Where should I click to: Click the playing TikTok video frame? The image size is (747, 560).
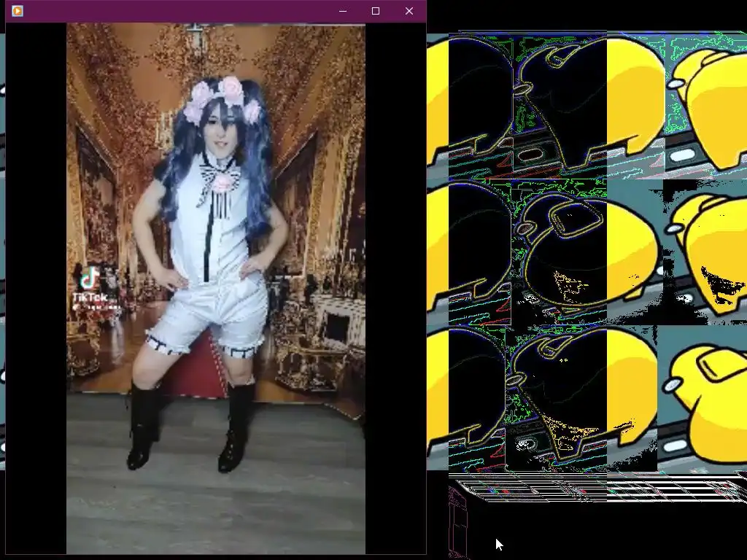click(216, 289)
